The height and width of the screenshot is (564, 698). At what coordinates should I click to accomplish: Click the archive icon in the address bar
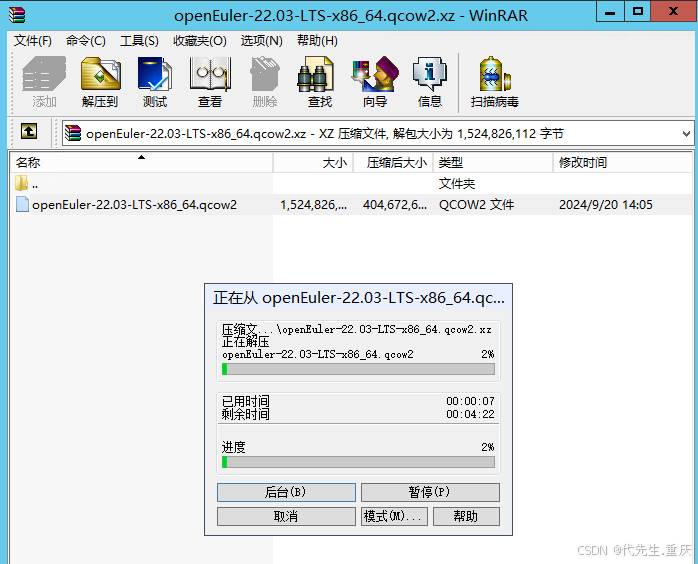73,133
